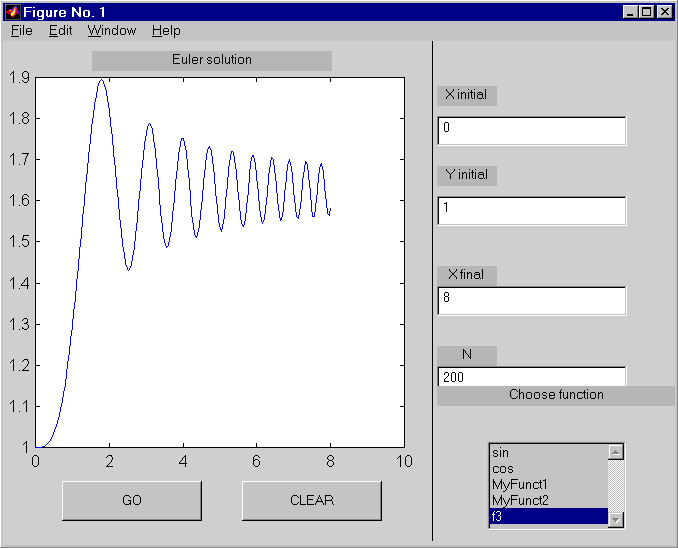Maximize the Figure No. 1 window
This screenshot has height=548, width=678.
click(x=646, y=12)
